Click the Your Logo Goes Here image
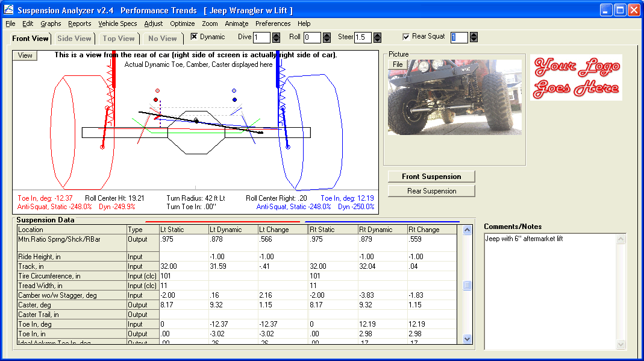Viewport: 644px width, 361px height. pos(577,78)
